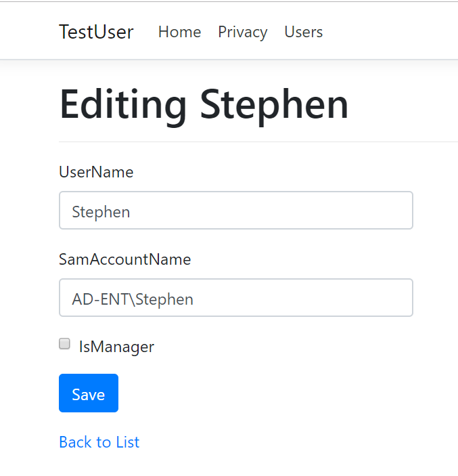Tick the IsManager checkbox
Image resolution: width=458 pixels, height=476 pixels.
click(x=64, y=344)
